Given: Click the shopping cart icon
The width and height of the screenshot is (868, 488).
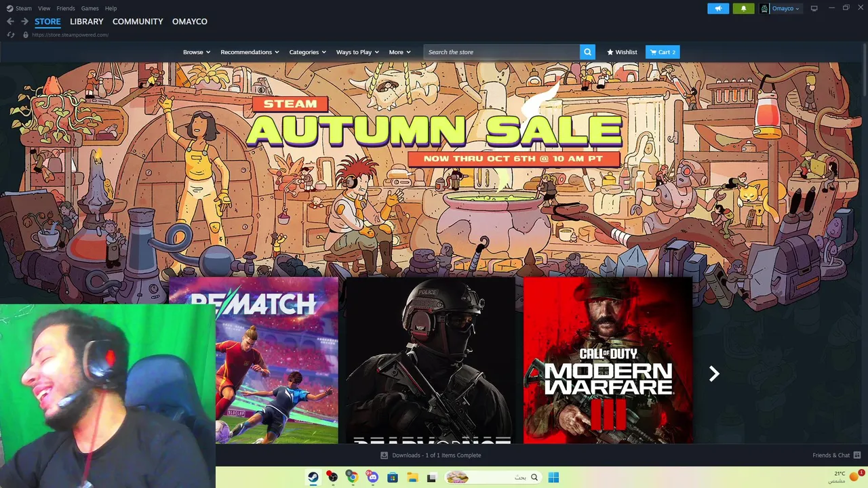Looking at the screenshot, I should (x=653, y=52).
